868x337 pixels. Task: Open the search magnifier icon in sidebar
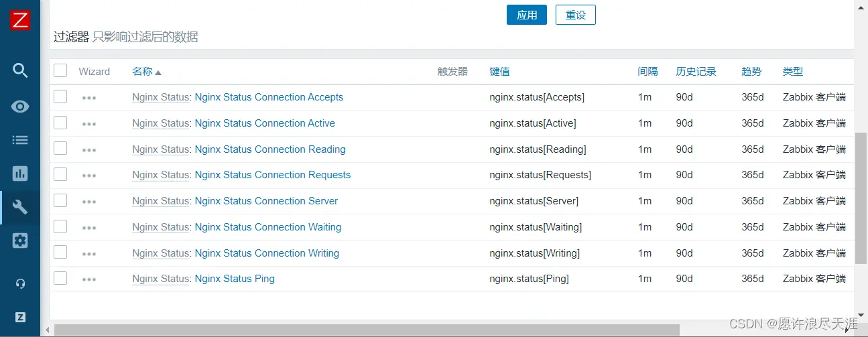(20, 70)
